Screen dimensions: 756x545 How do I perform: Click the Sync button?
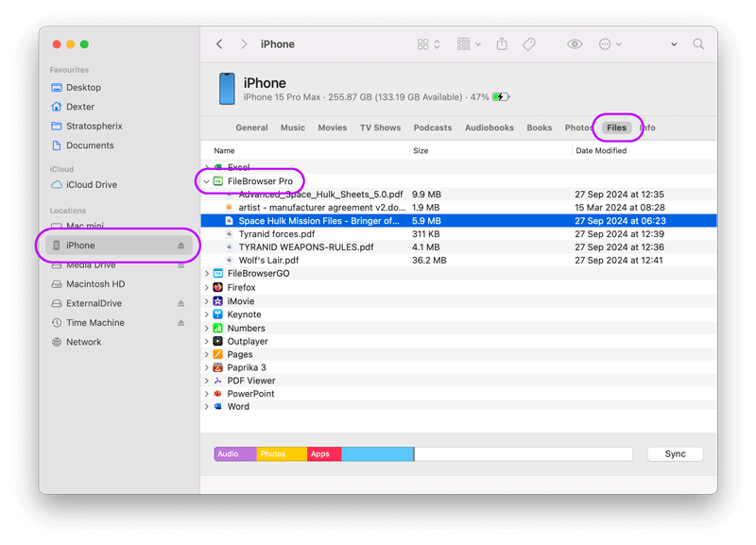click(675, 454)
